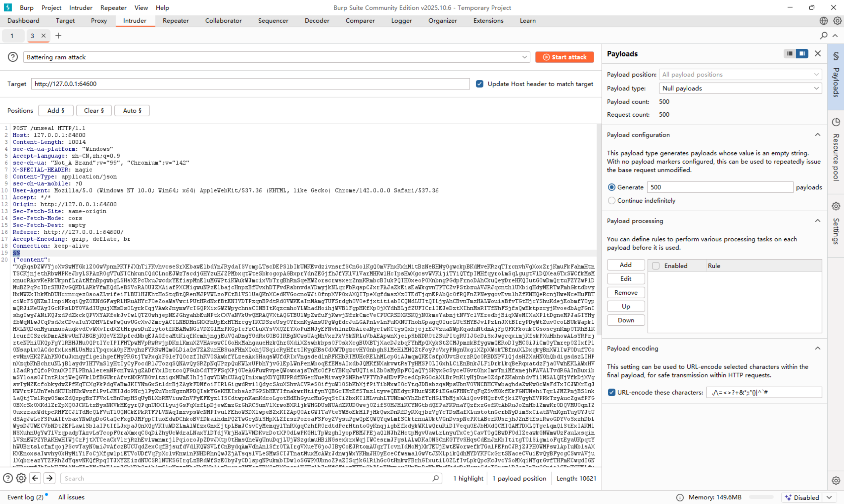
Task: Click the Generate payloads count field
Action: [x=719, y=187]
